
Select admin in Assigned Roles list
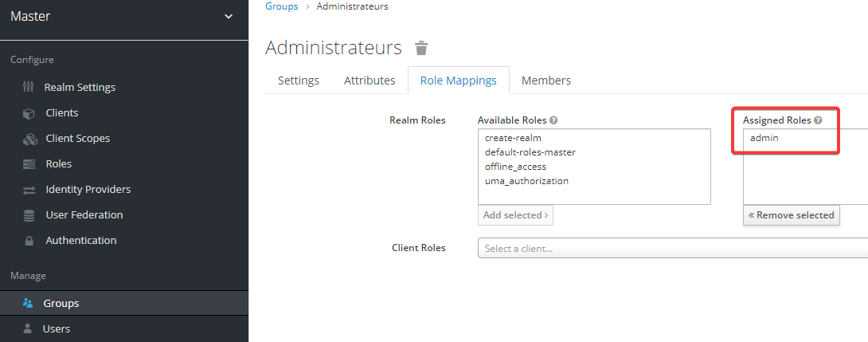(x=764, y=138)
